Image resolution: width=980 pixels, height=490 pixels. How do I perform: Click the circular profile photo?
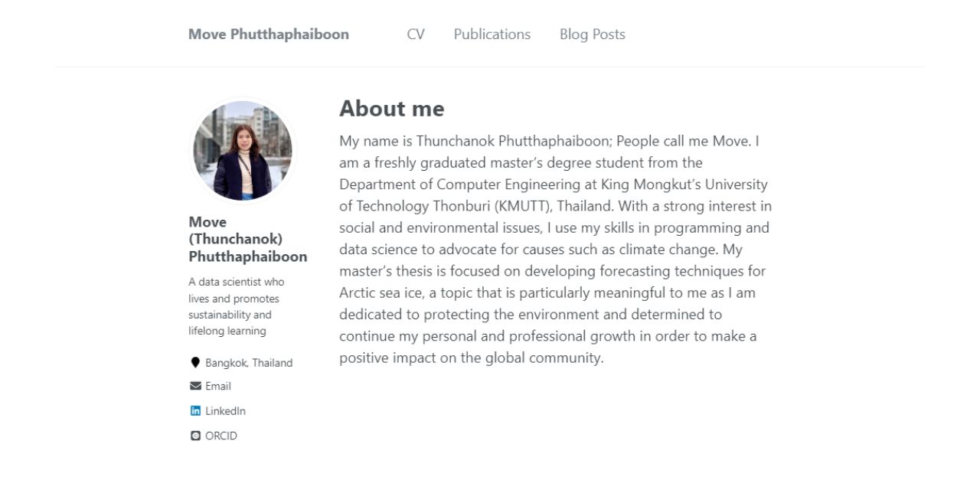pyautogui.click(x=241, y=151)
